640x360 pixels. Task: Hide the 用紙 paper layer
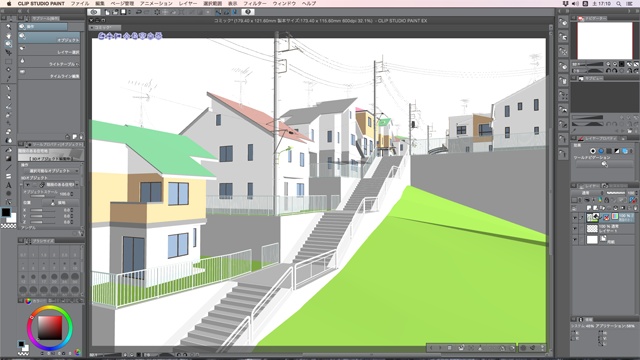click(x=575, y=240)
